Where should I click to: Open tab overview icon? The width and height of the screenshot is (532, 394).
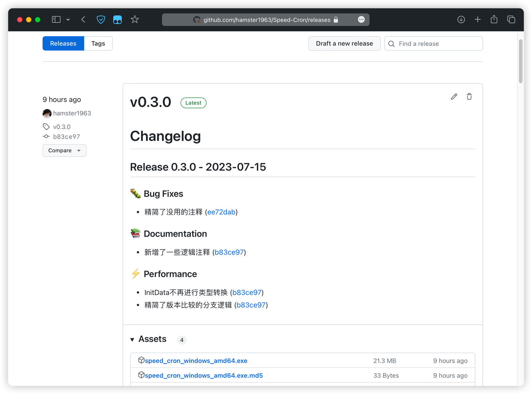click(x=511, y=20)
